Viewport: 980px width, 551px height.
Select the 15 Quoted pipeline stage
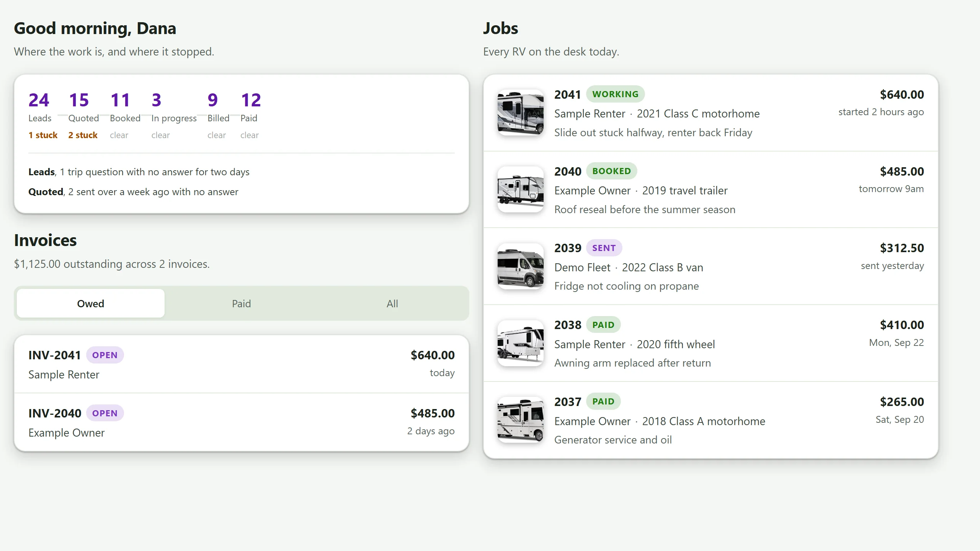coord(83,116)
